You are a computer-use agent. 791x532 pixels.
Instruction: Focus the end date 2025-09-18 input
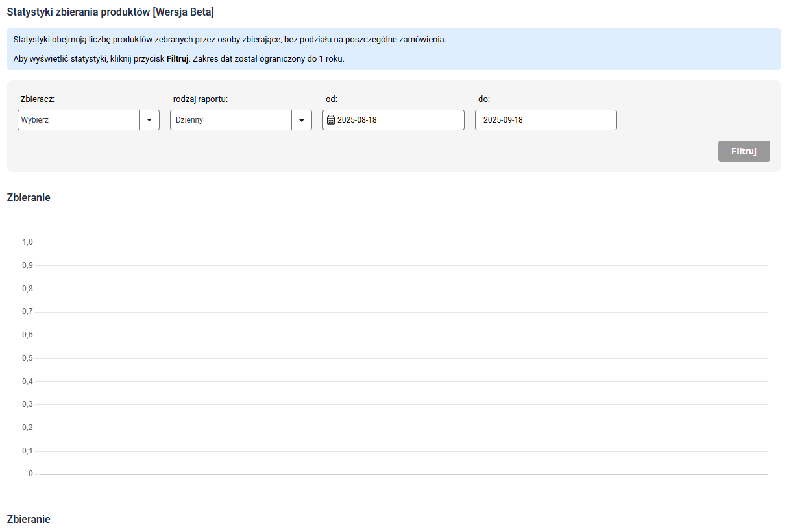coord(546,120)
